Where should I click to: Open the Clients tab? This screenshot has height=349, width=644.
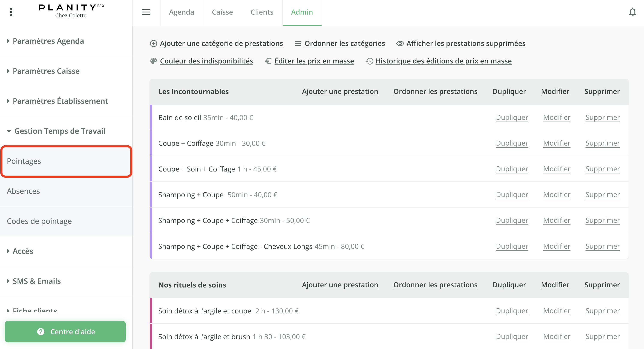(262, 12)
